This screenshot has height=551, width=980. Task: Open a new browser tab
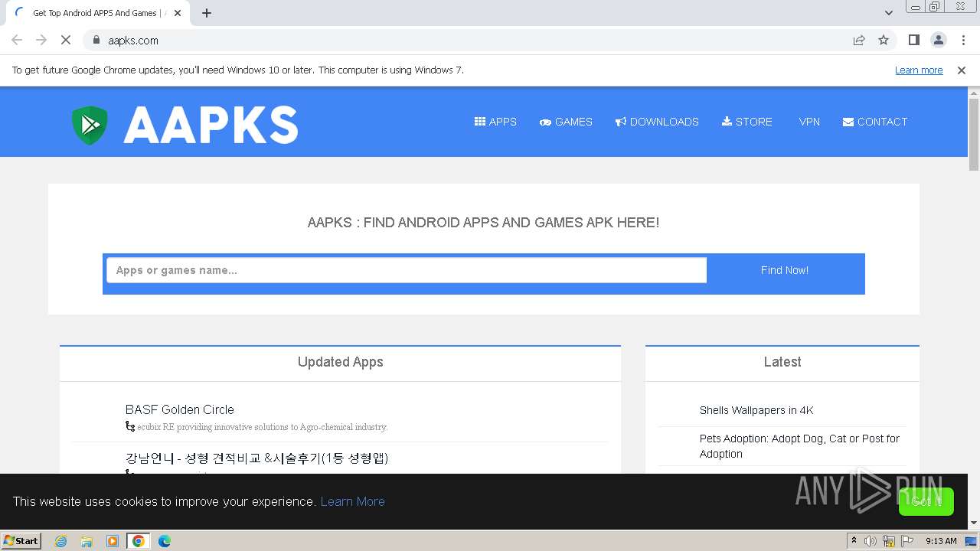(x=207, y=13)
